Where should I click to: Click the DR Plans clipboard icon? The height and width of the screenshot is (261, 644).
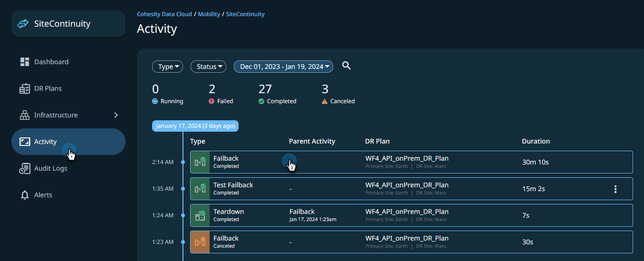pyautogui.click(x=25, y=88)
